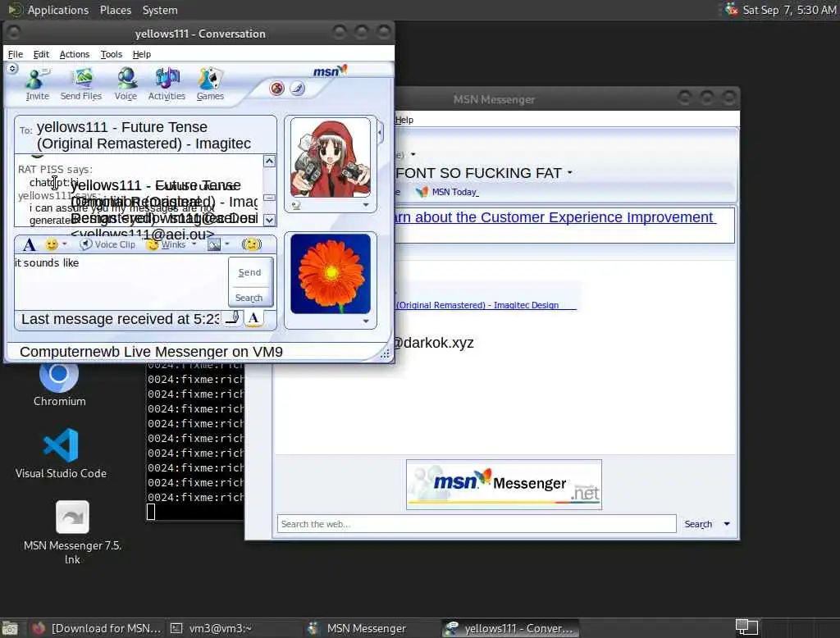
Task: Open dropdown under flower display picture
Action: tap(366, 321)
